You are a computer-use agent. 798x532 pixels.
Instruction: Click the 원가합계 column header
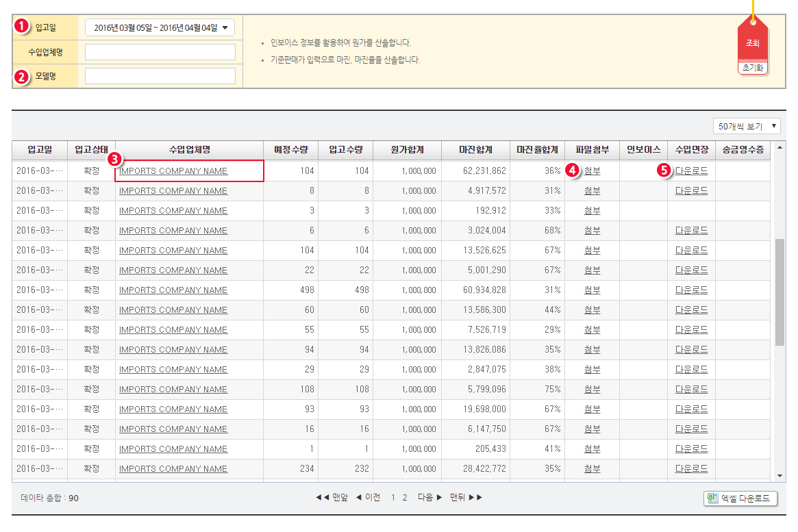click(x=407, y=149)
